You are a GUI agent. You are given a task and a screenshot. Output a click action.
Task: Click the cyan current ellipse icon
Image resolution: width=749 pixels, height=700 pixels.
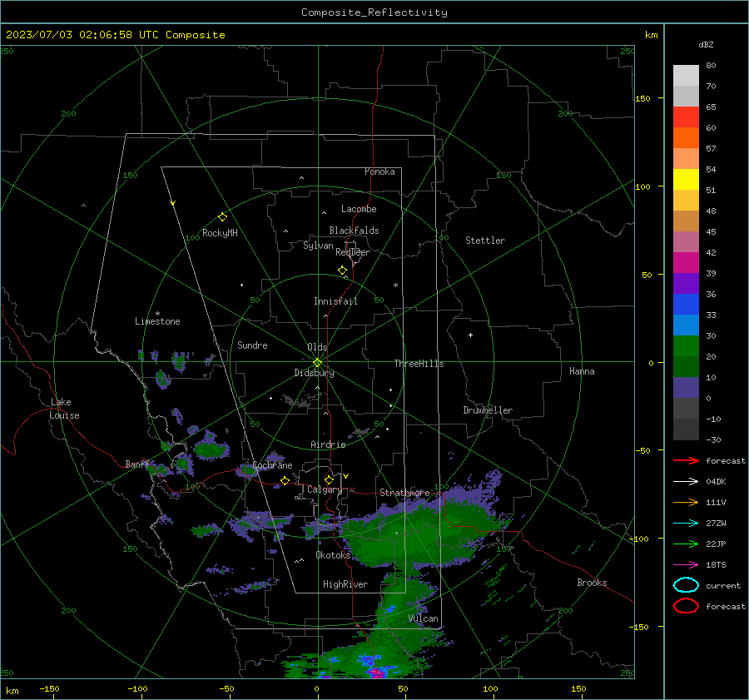click(686, 585)
